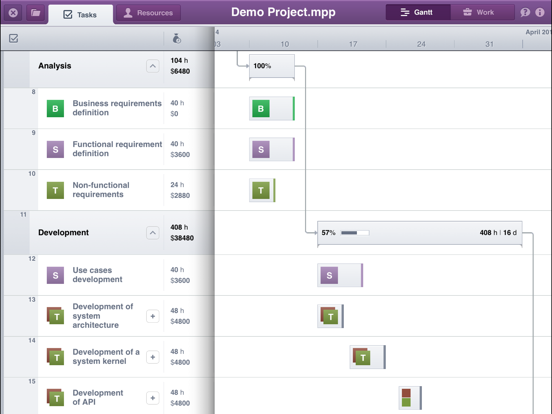Image resolution: width=552 pixels, height=414 pixels.
Task: Select the Development summary row
Action: [x=109, y=233]
